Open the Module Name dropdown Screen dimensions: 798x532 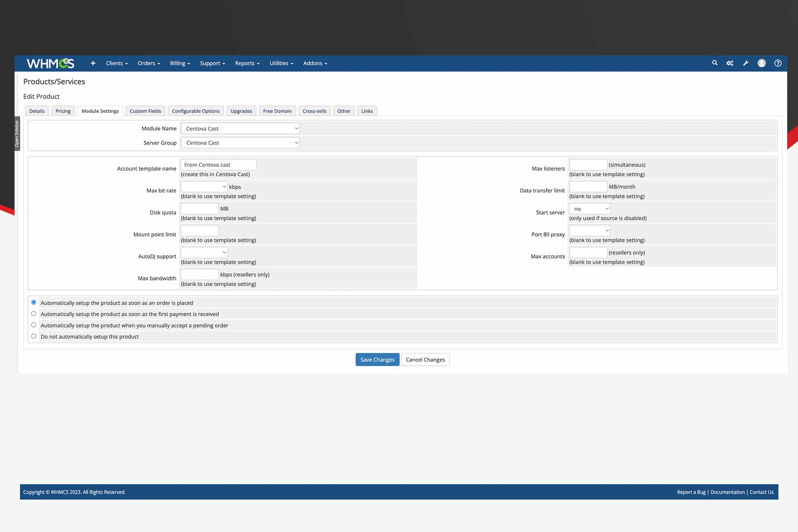coord(240,128)
